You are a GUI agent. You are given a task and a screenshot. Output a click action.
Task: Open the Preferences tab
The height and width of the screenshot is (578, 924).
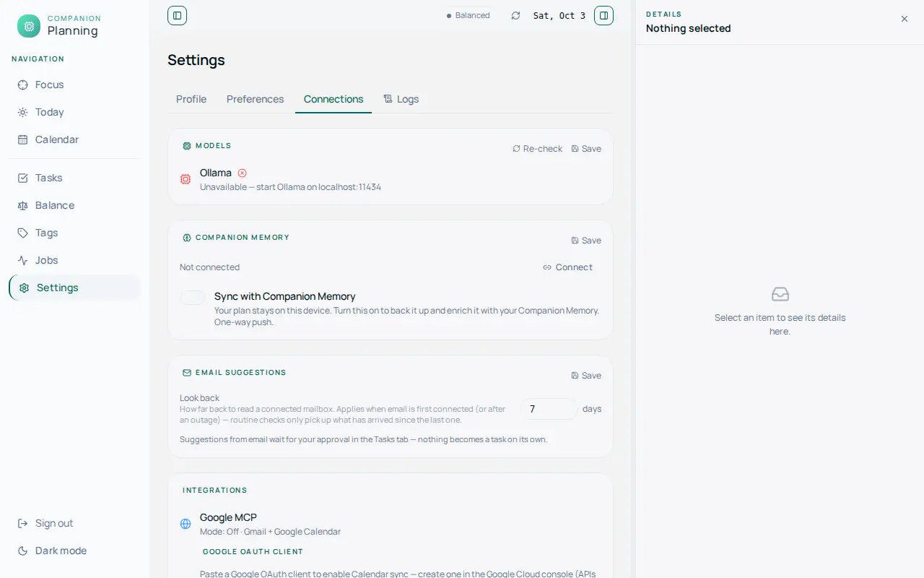pos(256,99)
